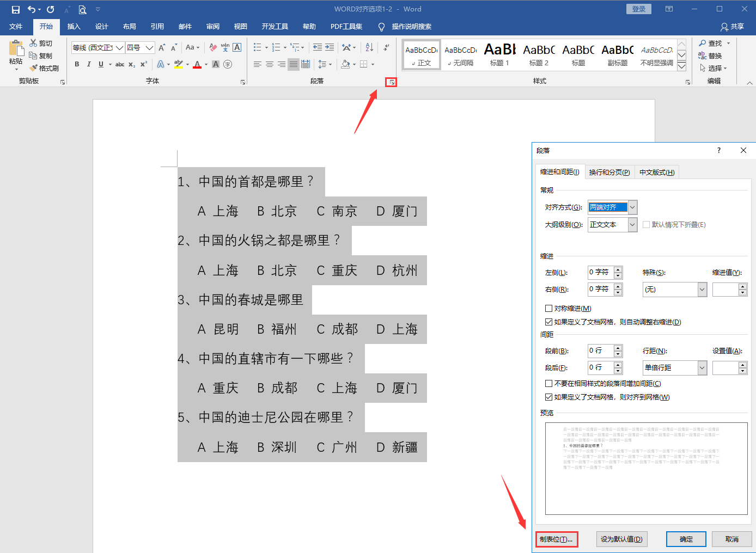Click the 确定 button
This screenshot has width=756, height=553.
pos(686,539)
